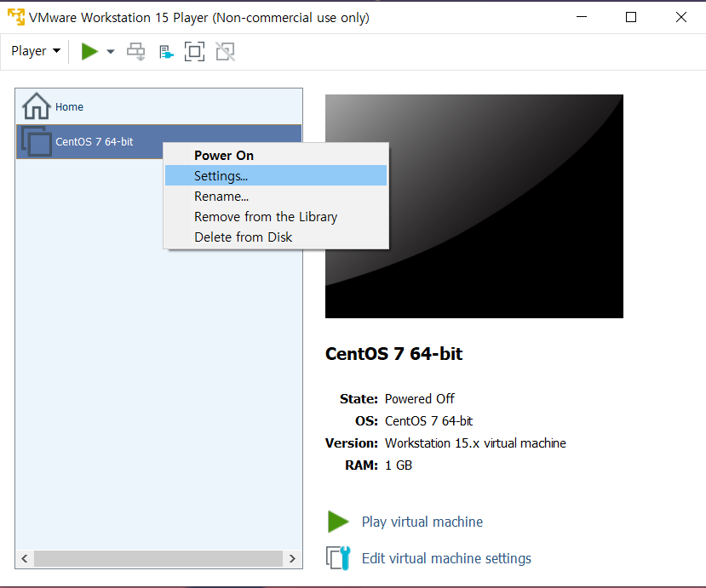
Task: Choose Settings... from context menu
Action: 276,175
